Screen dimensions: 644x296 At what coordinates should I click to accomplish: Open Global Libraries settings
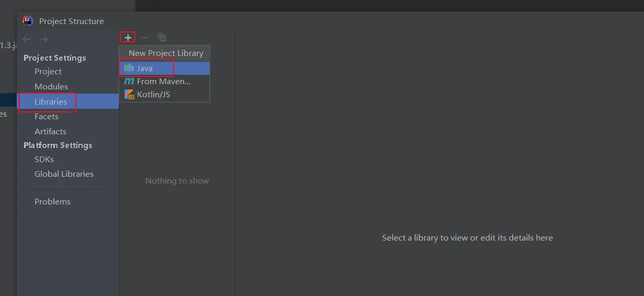point(64,174)
